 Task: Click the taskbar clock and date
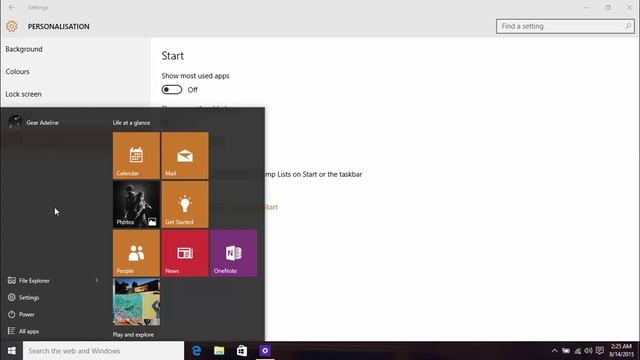(621, 351)
